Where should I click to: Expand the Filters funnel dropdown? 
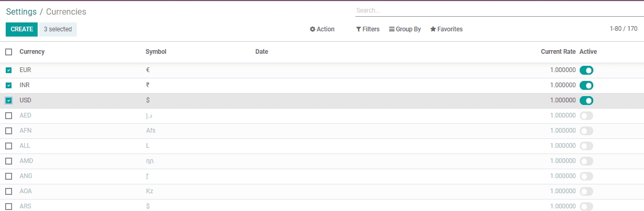pos(367,29)
